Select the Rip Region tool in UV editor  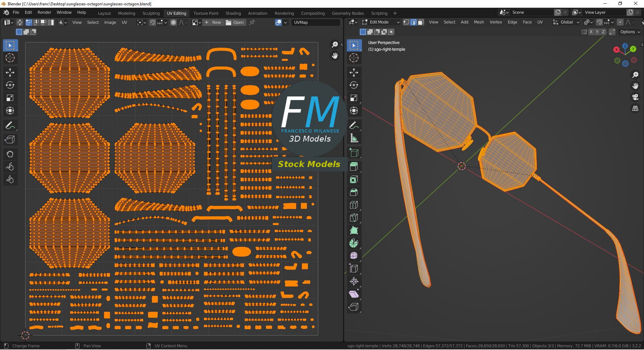click(x=10, y=140)
